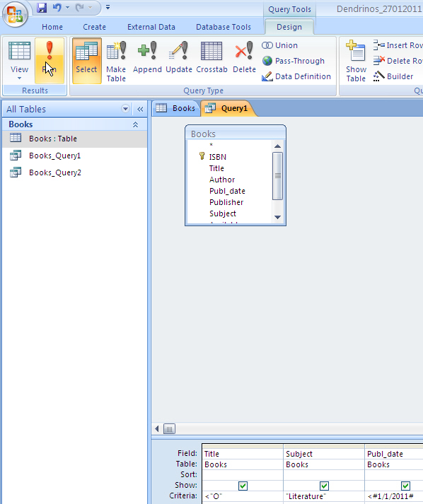
Task: Switch to the Database Tools ribbon tab
Action: click(x=224, y=27)
